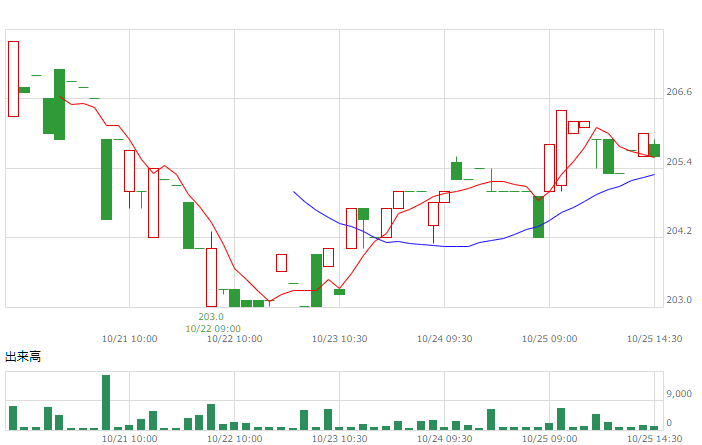Select the 204.2 price axis label
Image resolution: width=702 pixels, height=445 pixels.
click(679, 231)
